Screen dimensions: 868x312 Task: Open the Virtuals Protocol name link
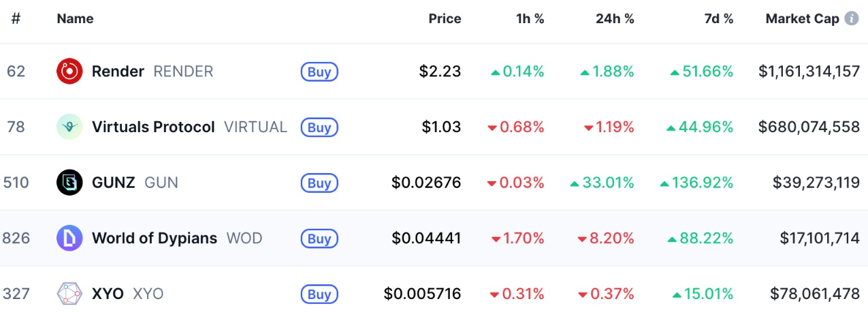[x=153, y=127]
